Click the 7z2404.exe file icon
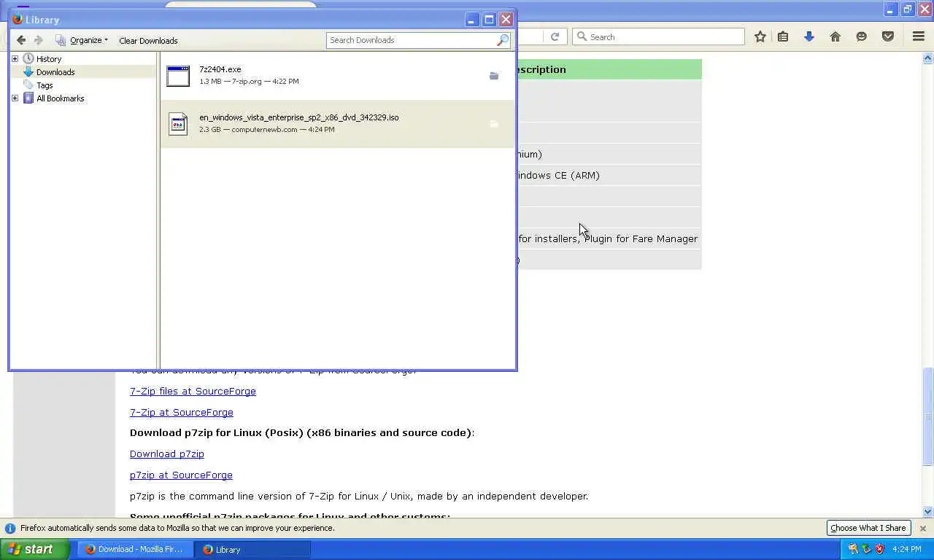934x560 pixels. click(x=178, y=76)
